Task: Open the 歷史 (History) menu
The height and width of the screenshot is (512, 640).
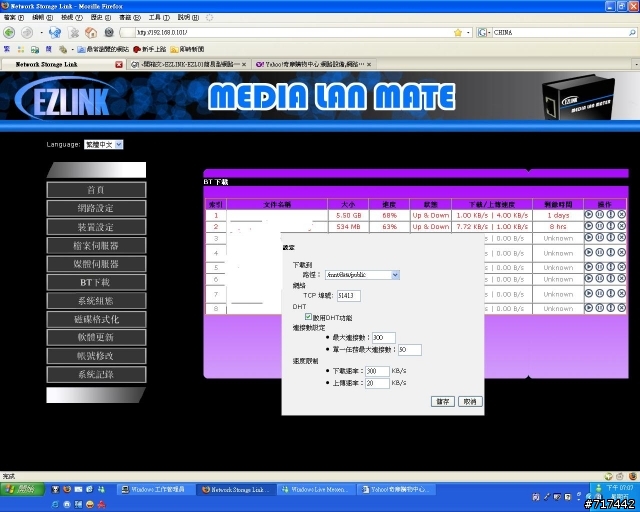Action: [x=101, y=18]
